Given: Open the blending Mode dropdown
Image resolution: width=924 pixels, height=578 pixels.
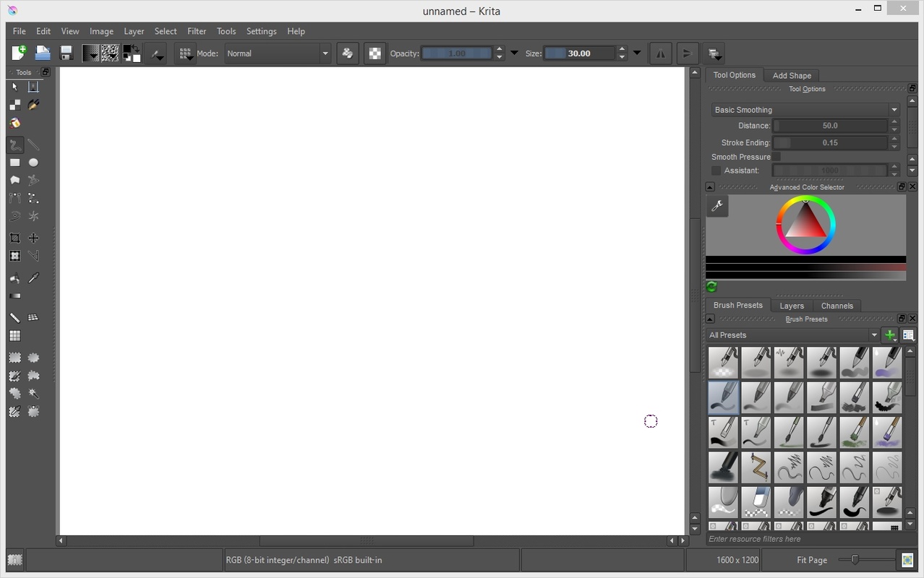Looking at the screenshot, I should 278,53.
